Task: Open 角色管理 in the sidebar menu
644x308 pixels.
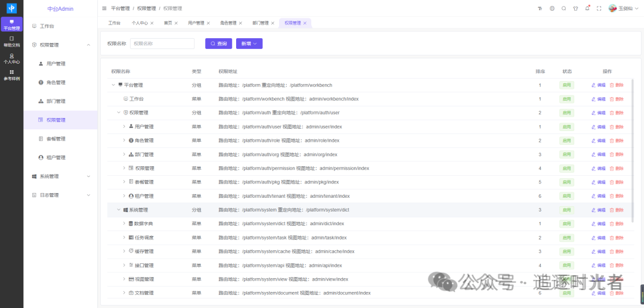Action: pyautogui.click(x=61, y=82)
